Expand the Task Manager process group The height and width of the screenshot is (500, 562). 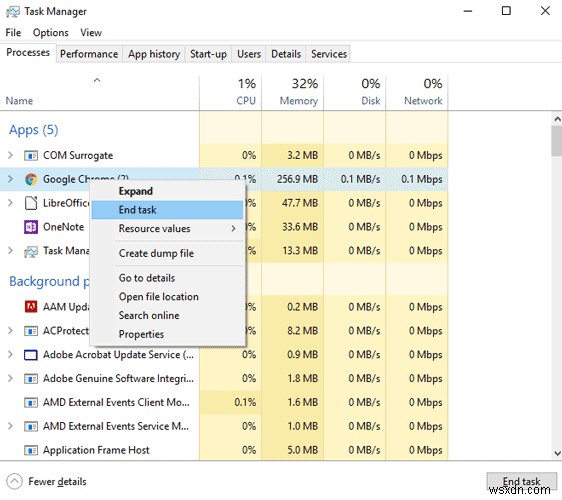[10, 251]
